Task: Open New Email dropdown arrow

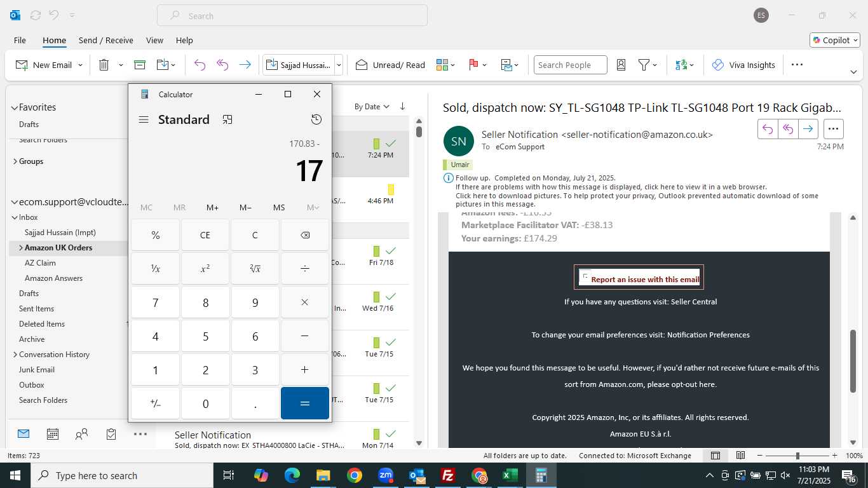Action: [80, 65]
